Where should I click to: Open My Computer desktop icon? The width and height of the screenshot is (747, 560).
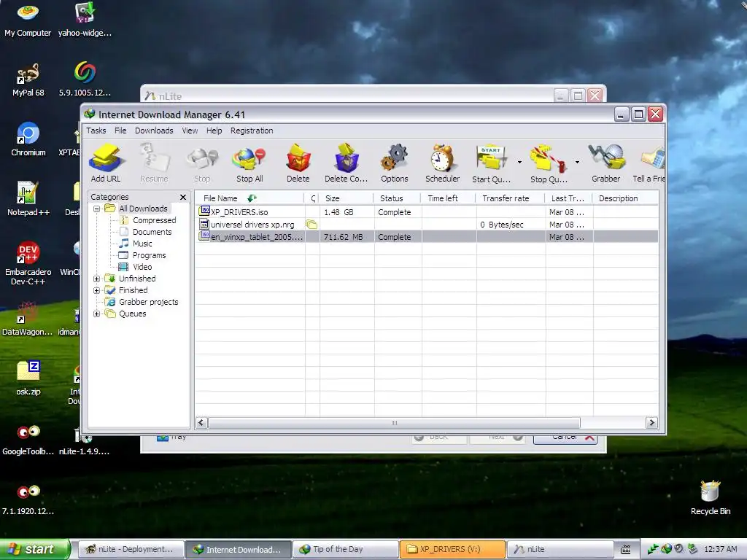[28, 20]
